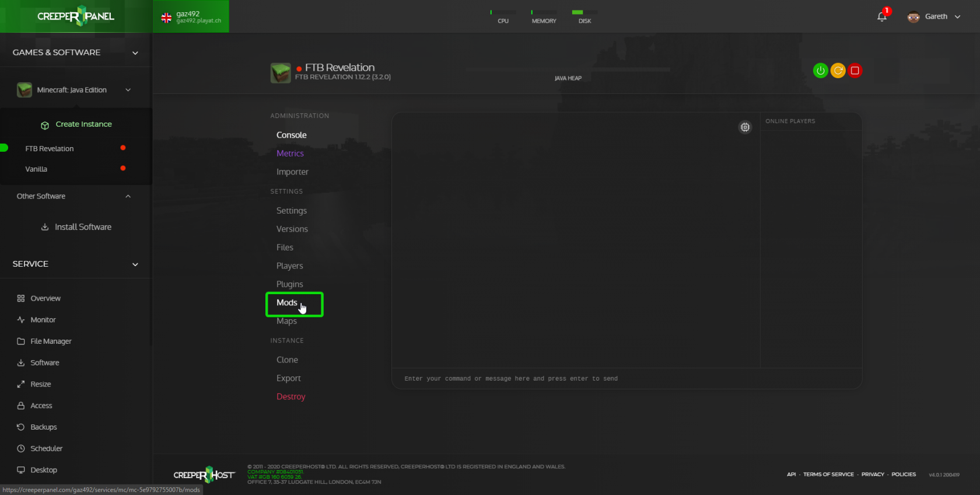The image size is (980, 495).
Task: Click the Policies footer link
Action: (x=904, y=475)
